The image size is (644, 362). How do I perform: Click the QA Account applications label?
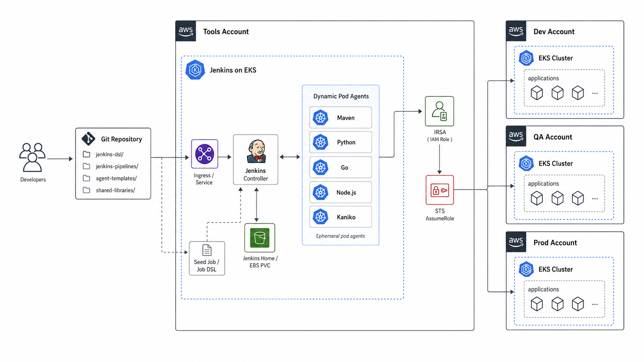543,184
